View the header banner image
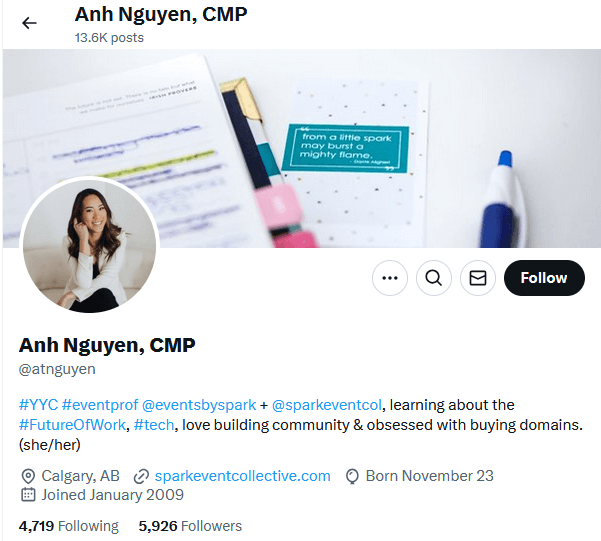 click(302, 148)
